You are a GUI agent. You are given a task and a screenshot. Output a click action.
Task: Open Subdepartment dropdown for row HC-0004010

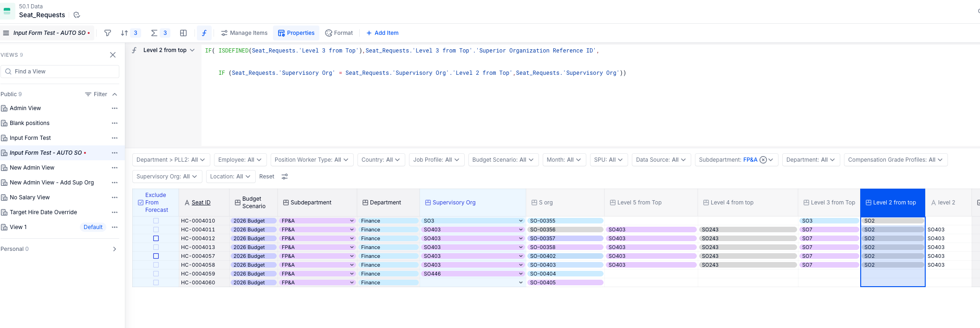[x=352, y=221]
